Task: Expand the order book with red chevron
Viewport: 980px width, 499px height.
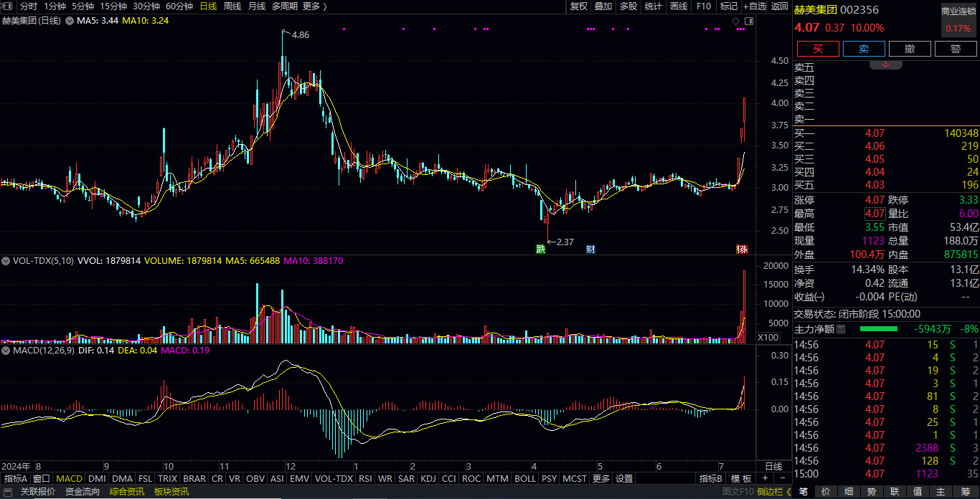Action: pos(886,65)
